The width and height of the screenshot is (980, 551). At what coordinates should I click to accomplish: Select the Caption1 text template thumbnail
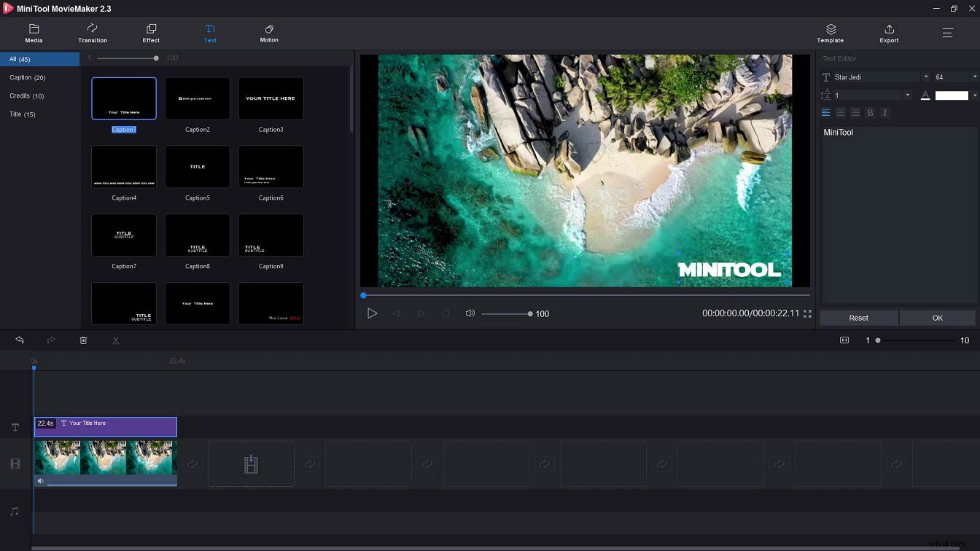coord(123,98)
